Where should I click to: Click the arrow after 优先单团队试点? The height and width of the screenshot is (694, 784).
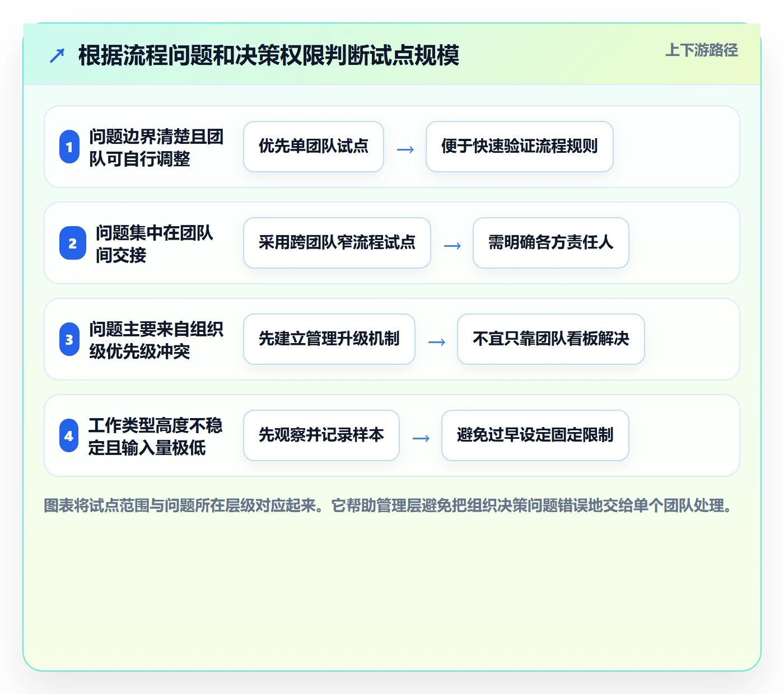[x=405, y=149]
